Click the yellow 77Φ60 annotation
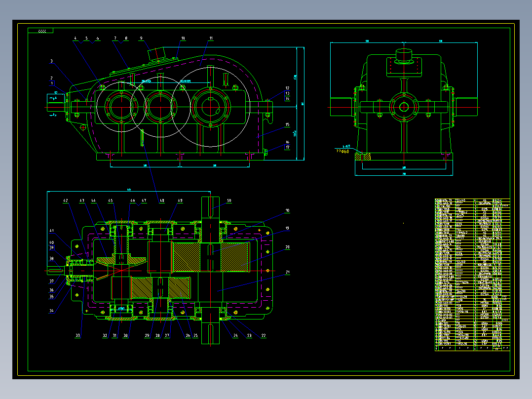Image resolution: width=532 pixels, height=399 pixels. pos(342,152)
